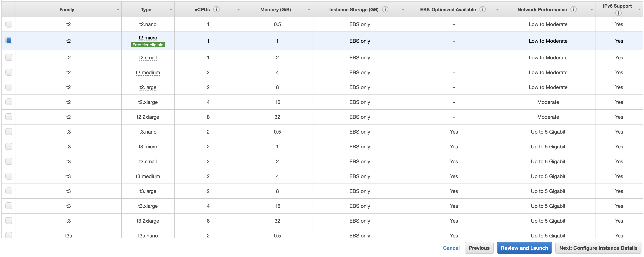Click Up to 5 Gigabit for t3.nano
This screenshot has width=644, height=257.
tap(548, 132)
